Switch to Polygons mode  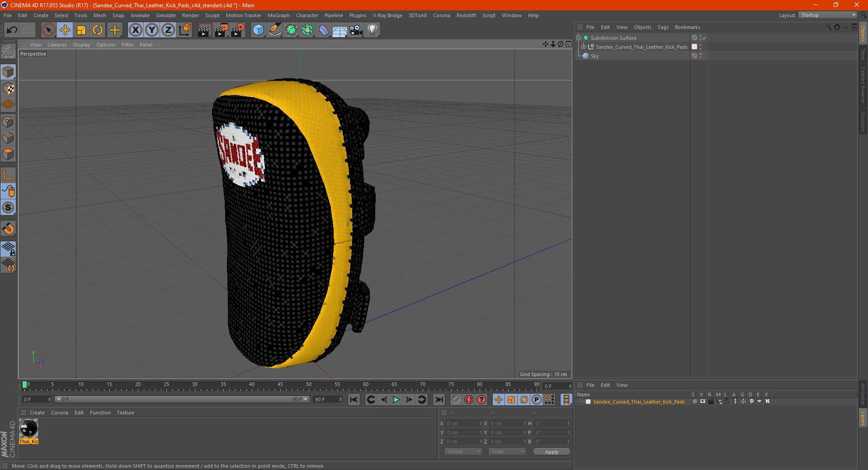click(8, 154)
